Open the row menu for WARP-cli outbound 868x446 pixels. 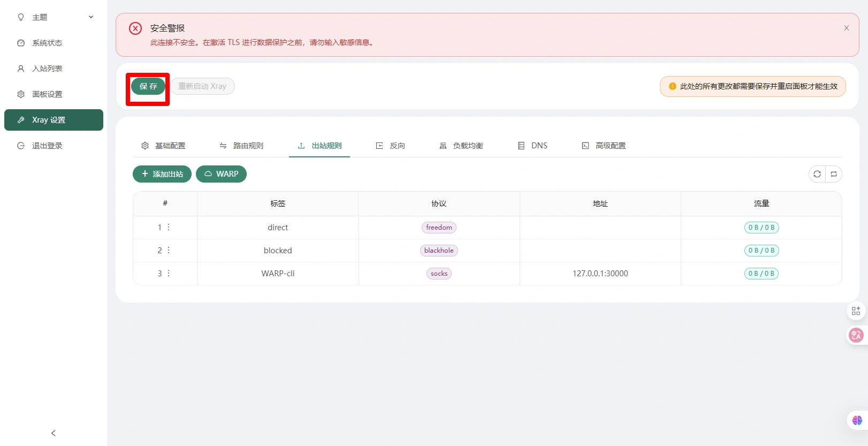pyautogui.click(x=169, y=274)
